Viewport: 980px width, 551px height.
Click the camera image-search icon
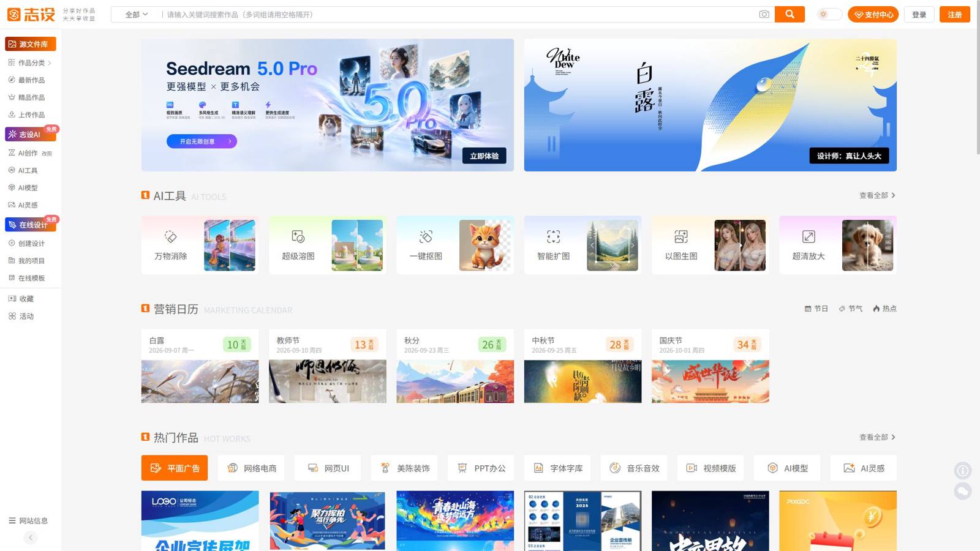764,14
